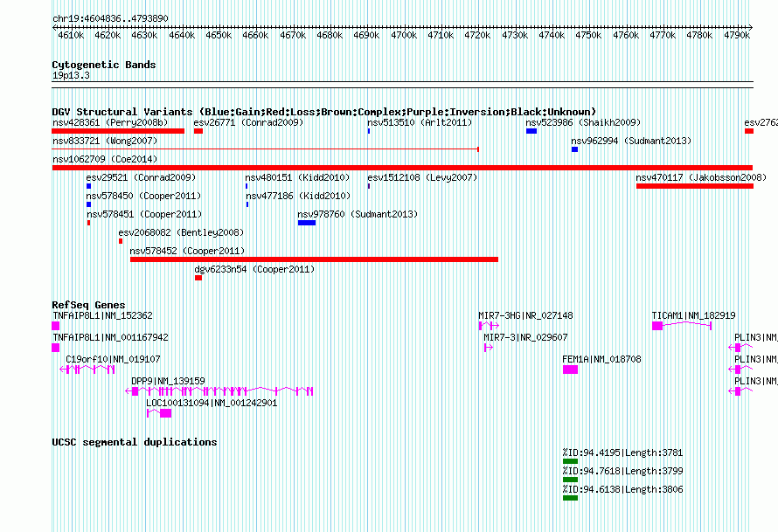The width and height of the screenshot is (778, 532).
Task: Click the LOC100131094 magenta exon block
Action: click(166, 413)
